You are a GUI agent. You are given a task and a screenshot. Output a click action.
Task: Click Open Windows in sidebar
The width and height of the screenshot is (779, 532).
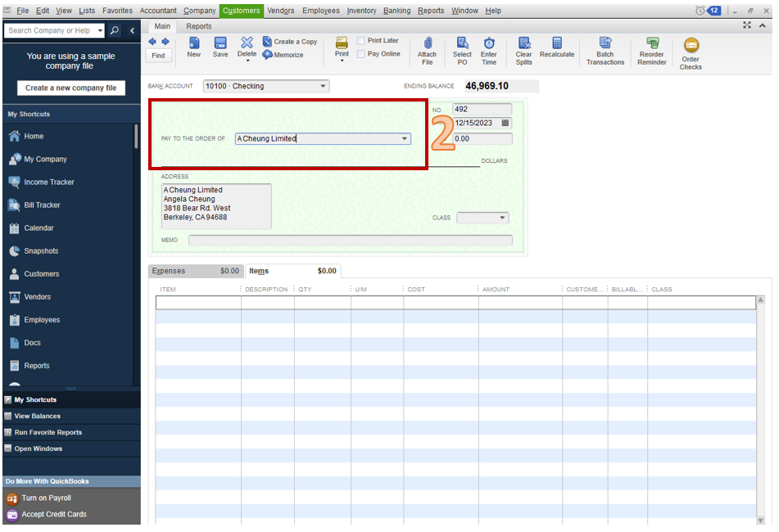click(x=38, y=449)
